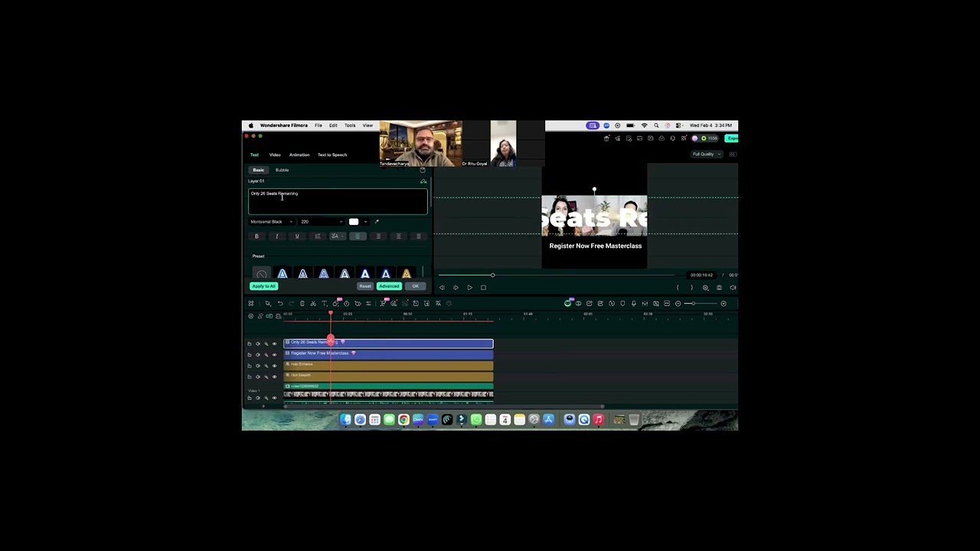Click the white text color swatch
The width and height of the screenshot is (980, 551).
(354, 222)
